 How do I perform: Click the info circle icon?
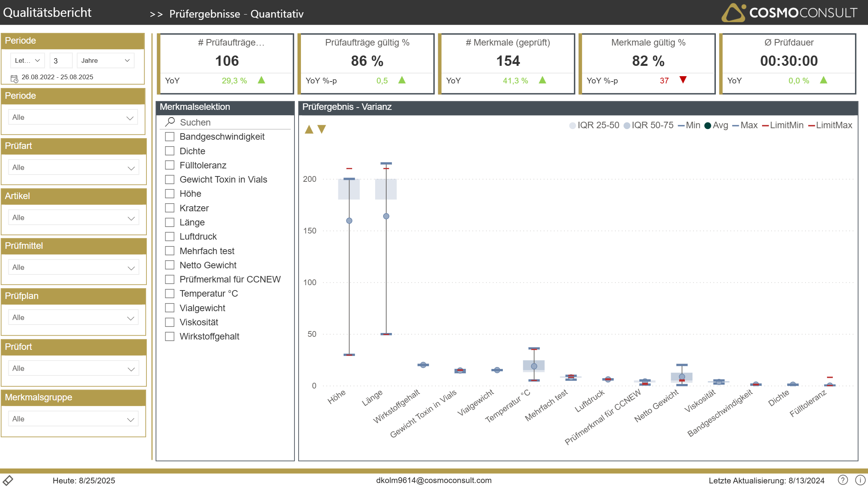(x=860, y=480)
